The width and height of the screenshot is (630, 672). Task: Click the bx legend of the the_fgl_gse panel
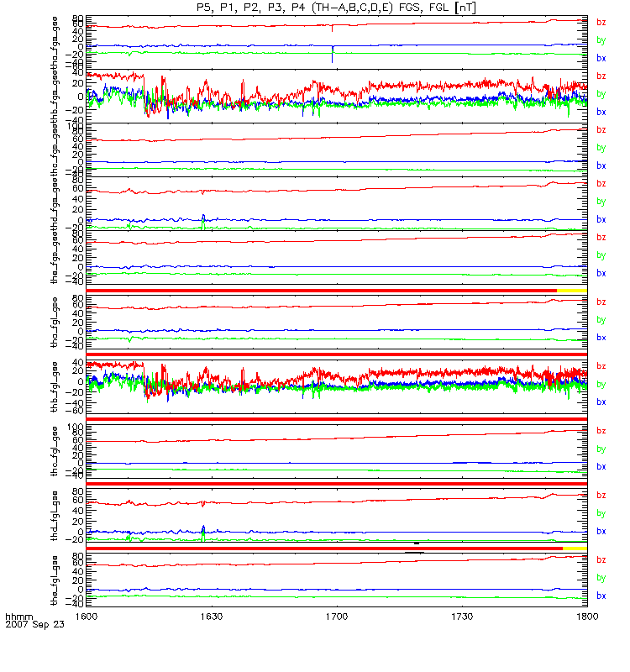pyautogui.click(x=601, y=596)
